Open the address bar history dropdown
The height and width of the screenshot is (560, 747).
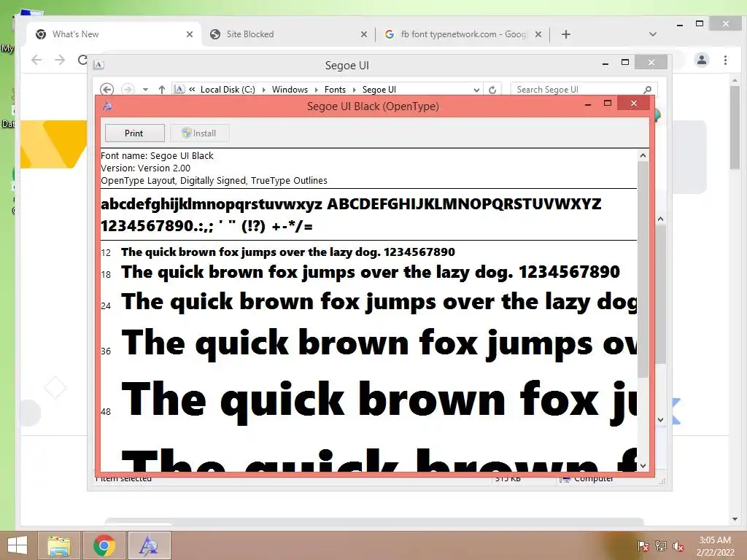(476, 90)
